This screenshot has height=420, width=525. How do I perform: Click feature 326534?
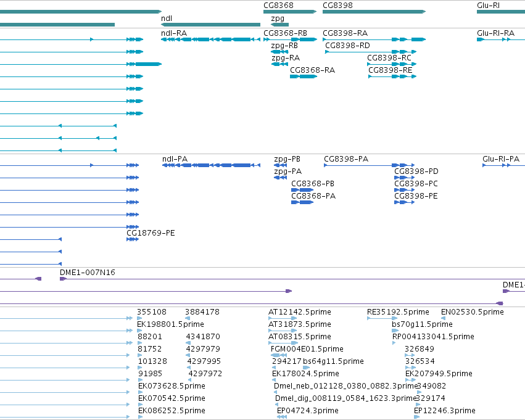point(420,361)
